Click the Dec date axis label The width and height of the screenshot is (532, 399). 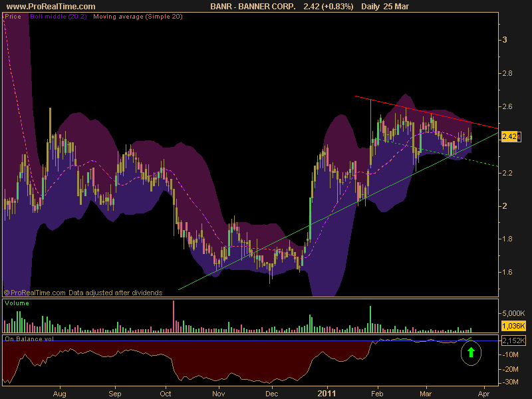[x=272, y=394]
